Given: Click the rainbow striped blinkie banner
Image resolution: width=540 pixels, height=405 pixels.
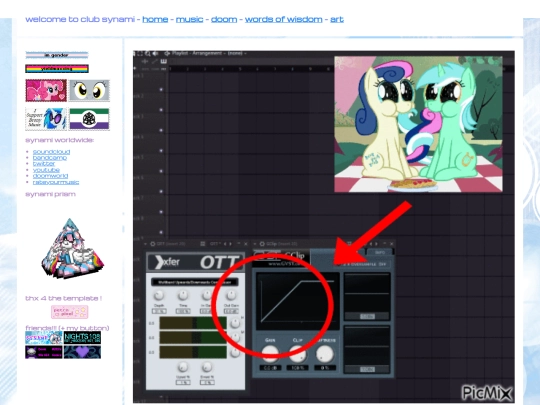Looking at the screenshot, I should pos(57,69).
